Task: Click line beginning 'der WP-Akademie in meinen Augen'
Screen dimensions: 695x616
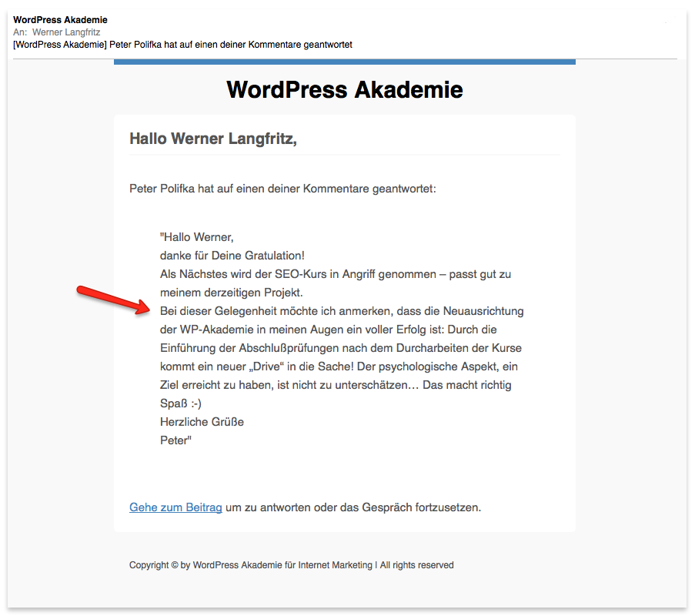Action: [329, 330]
